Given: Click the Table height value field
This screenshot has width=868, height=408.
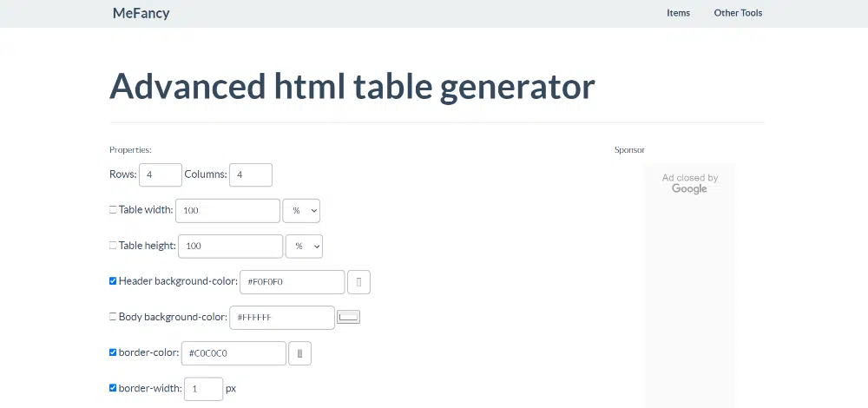Looking at the screenshot, I should click(x=230, y=247).
